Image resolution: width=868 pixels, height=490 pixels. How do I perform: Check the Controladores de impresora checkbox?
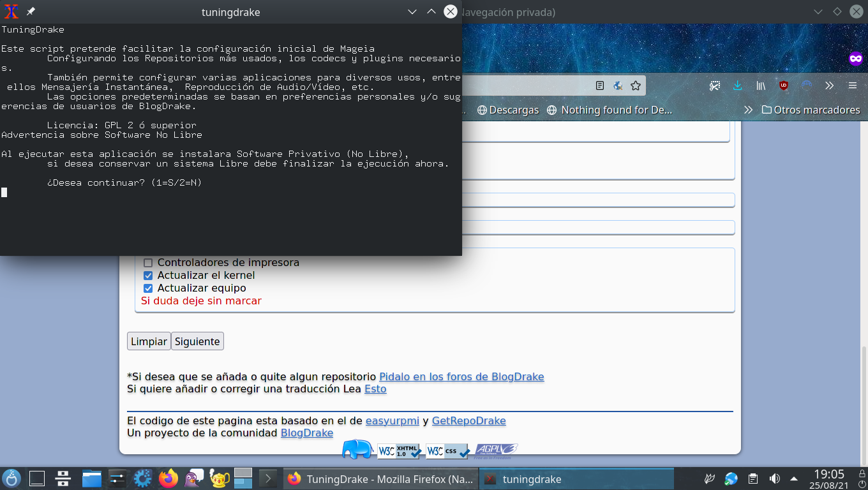click(148, 263)
